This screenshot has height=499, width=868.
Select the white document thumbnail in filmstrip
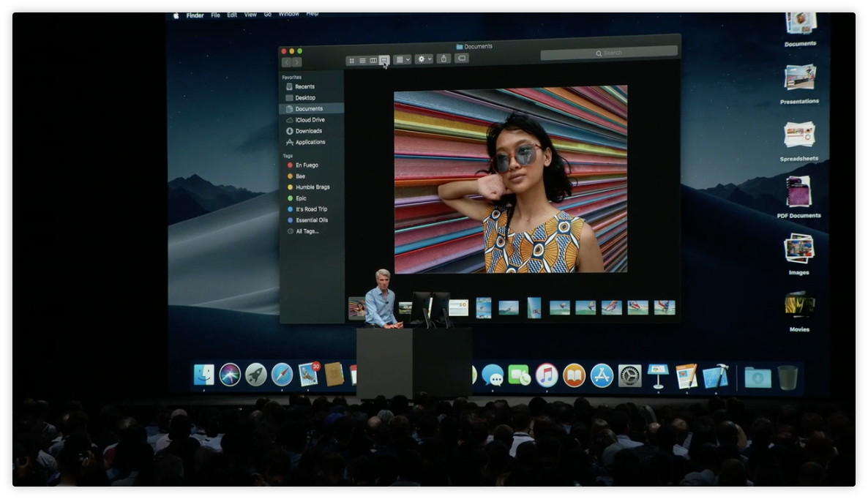458,307
